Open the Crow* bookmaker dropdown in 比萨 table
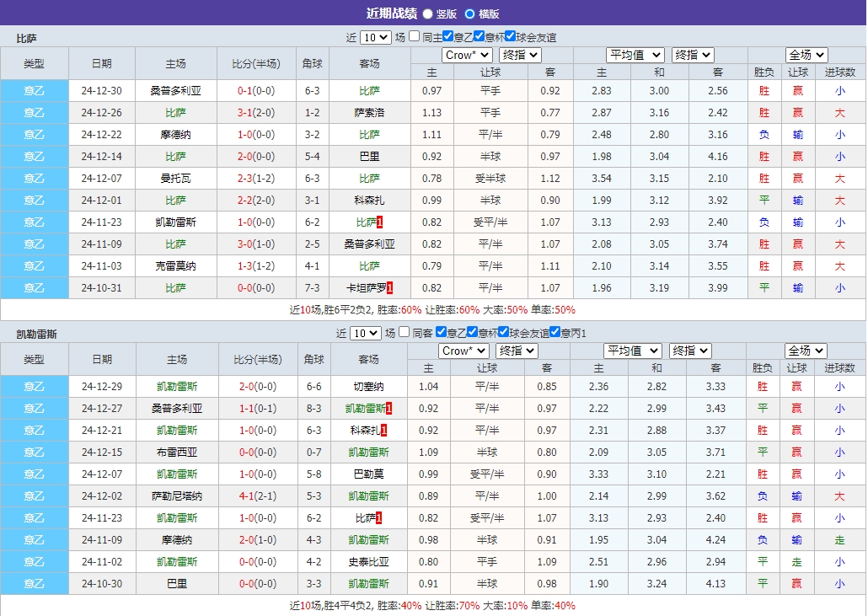This screenshot has height=616, width=868. [x=466, y=55]
